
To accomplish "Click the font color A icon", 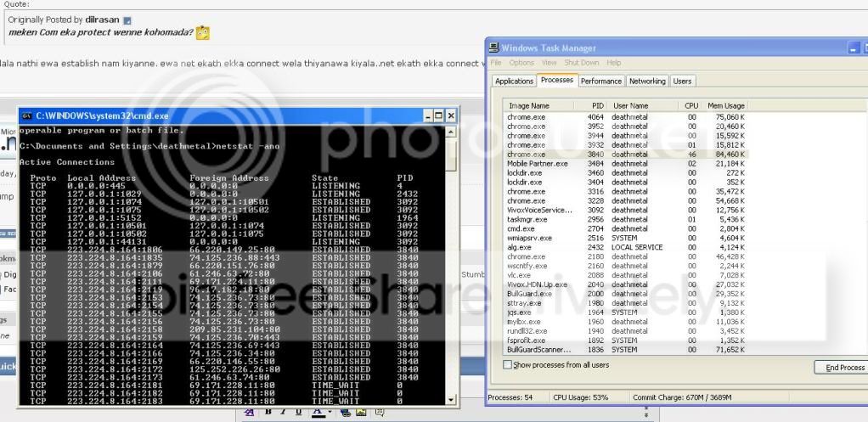I will 318,413.
